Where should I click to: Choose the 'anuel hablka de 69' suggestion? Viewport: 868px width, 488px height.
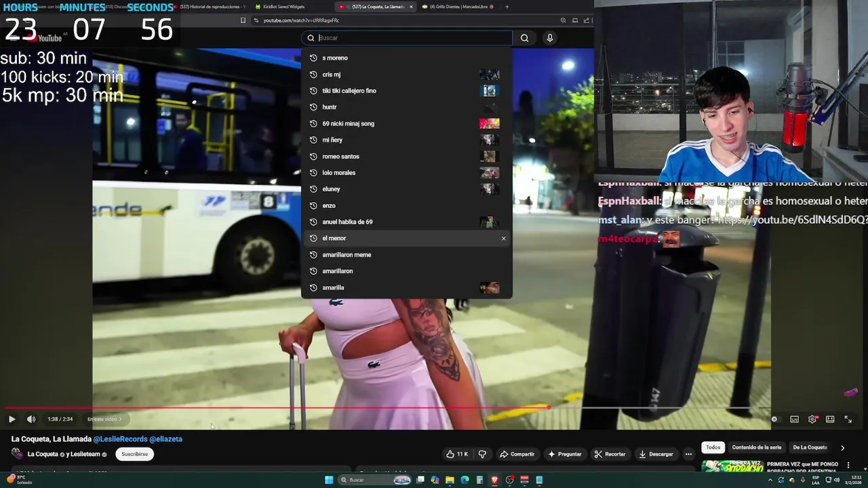click(x=407, y=222)
